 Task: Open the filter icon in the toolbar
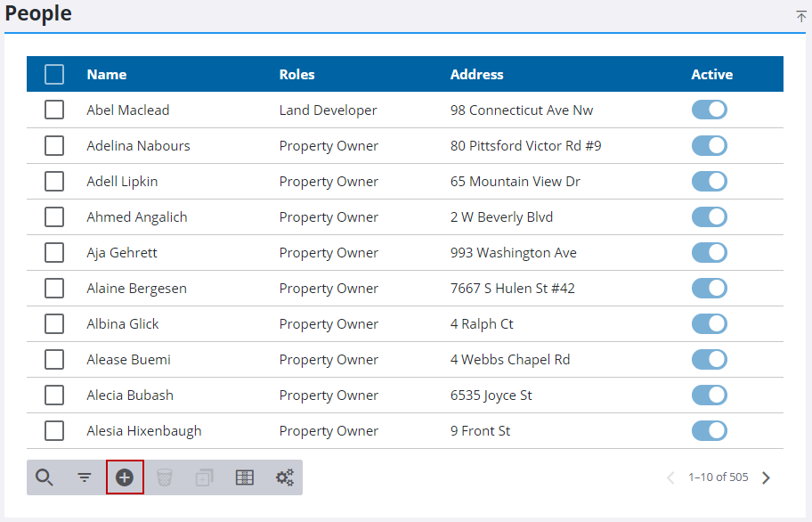(x=85, y=477)
